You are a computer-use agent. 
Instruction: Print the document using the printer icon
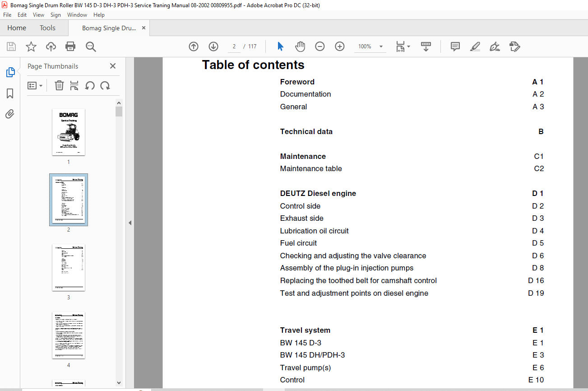click(70, 47)
